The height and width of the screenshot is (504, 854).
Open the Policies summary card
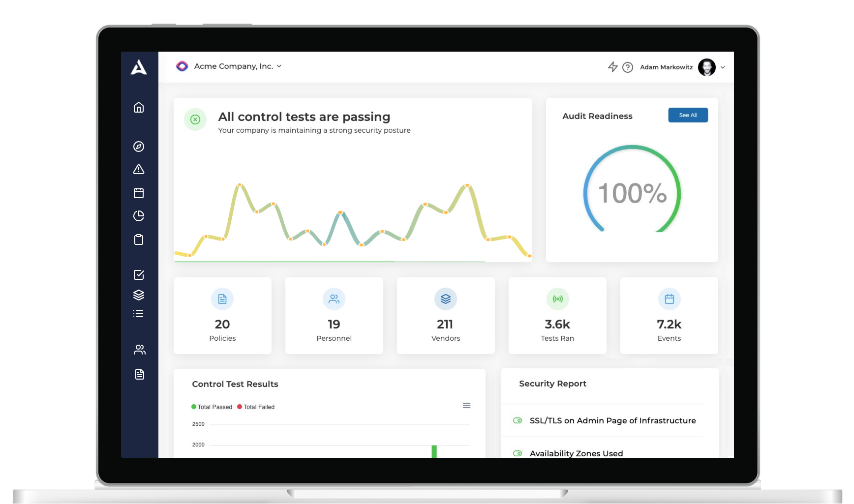(222, 316)
